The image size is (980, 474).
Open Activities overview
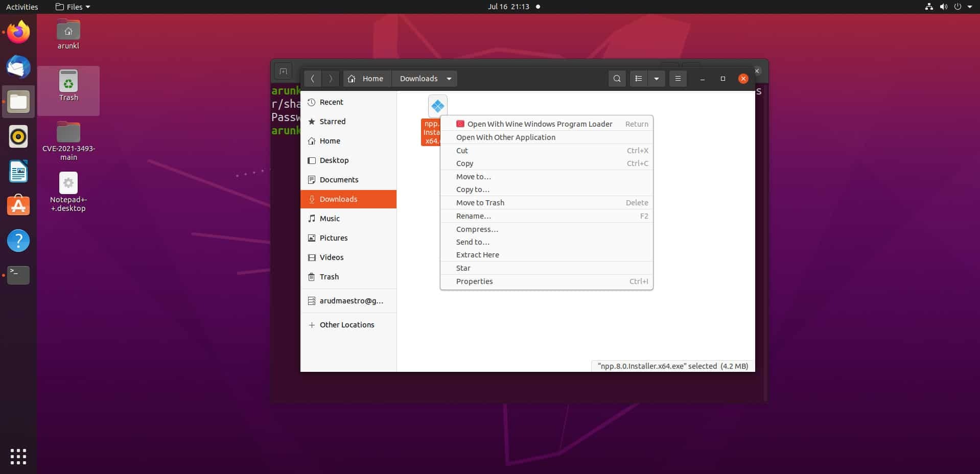pyautogui.click(x=22, y=7)
